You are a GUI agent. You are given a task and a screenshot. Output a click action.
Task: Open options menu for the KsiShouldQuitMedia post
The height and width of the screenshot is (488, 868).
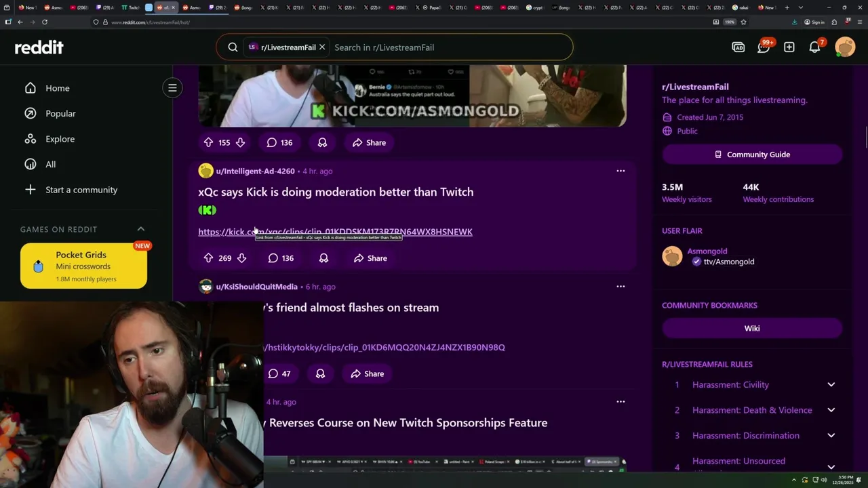(x=620, y=287)
